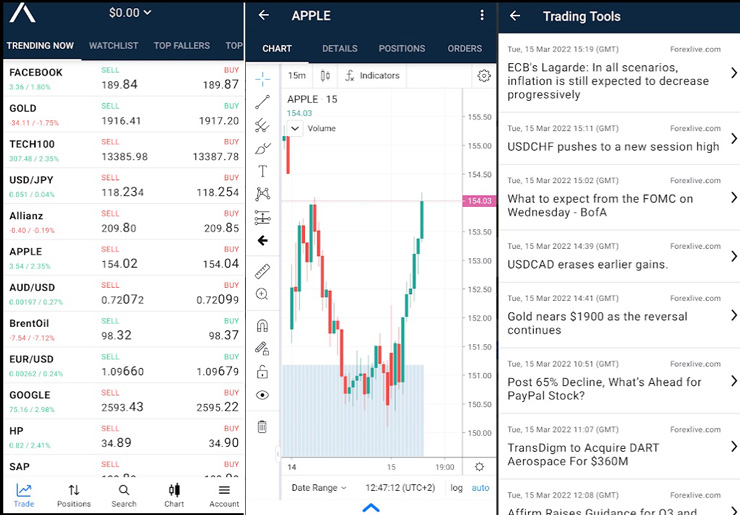Select the forecast and measurement tool
This screenshot has height=515, width=740.
point(262,217)
